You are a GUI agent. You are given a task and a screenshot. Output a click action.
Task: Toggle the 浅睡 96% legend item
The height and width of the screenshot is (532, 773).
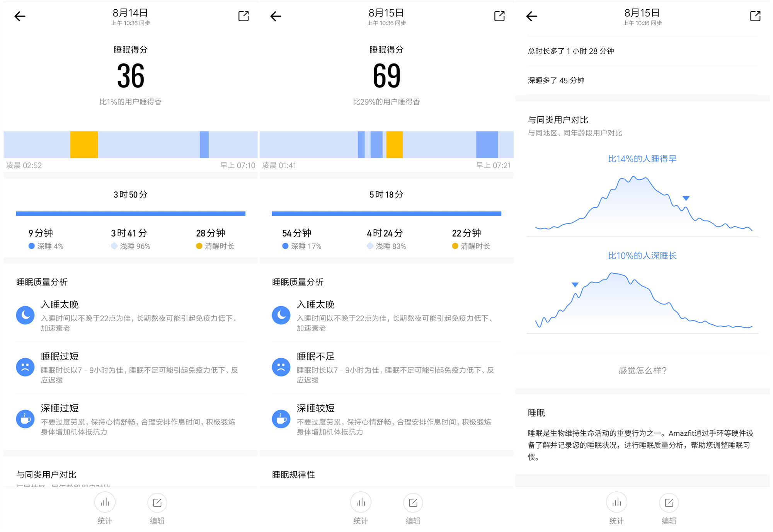(130, 246)
